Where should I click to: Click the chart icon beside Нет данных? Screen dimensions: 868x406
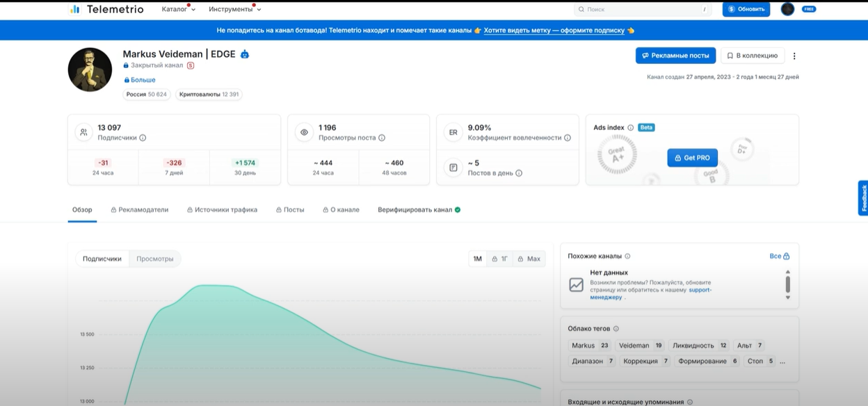coord(576,284)
